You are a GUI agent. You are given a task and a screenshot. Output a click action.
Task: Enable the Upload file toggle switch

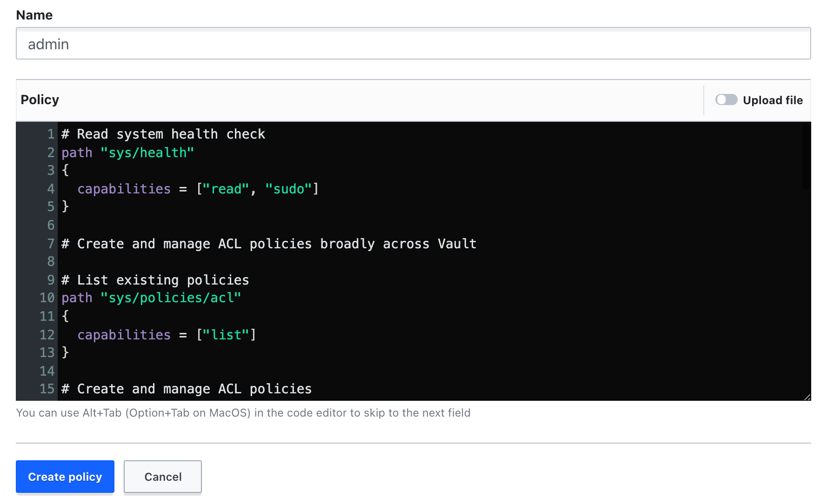726,100
